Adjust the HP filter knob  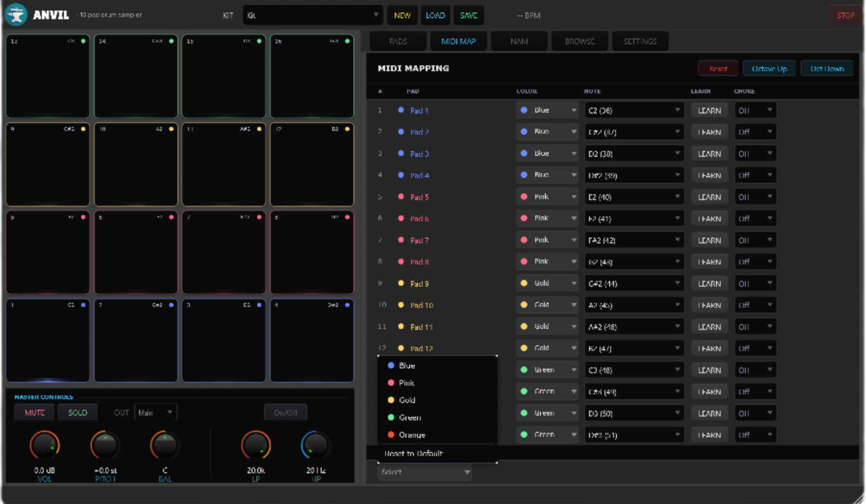coord(316,445)
